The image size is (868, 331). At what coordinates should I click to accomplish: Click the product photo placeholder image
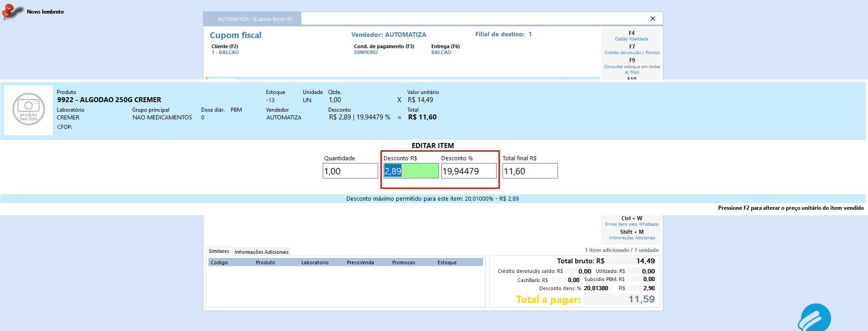[x=29, y=109]
